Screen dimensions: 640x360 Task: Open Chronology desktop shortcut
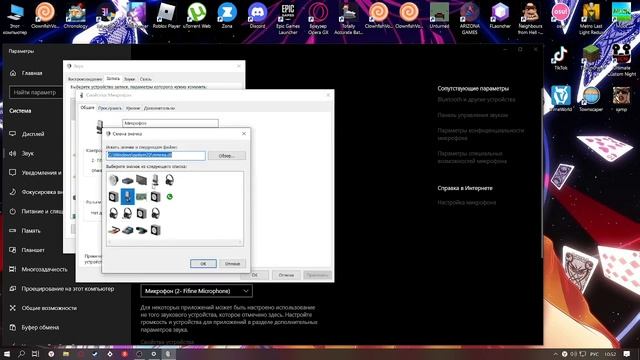[76, 16]
